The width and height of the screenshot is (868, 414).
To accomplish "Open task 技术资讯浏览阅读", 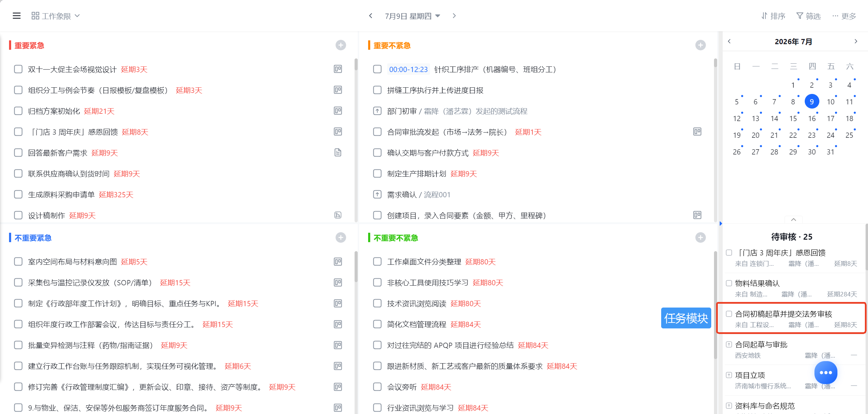I will point(417,303).
